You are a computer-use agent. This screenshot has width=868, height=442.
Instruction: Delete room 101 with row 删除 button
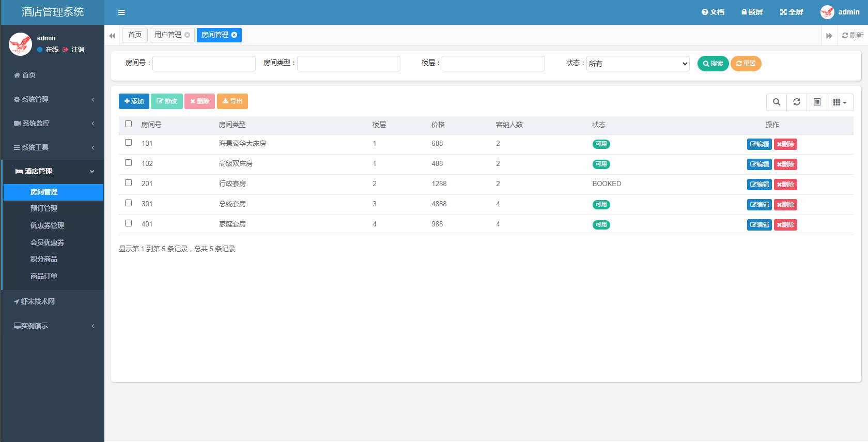click(785, 144)
